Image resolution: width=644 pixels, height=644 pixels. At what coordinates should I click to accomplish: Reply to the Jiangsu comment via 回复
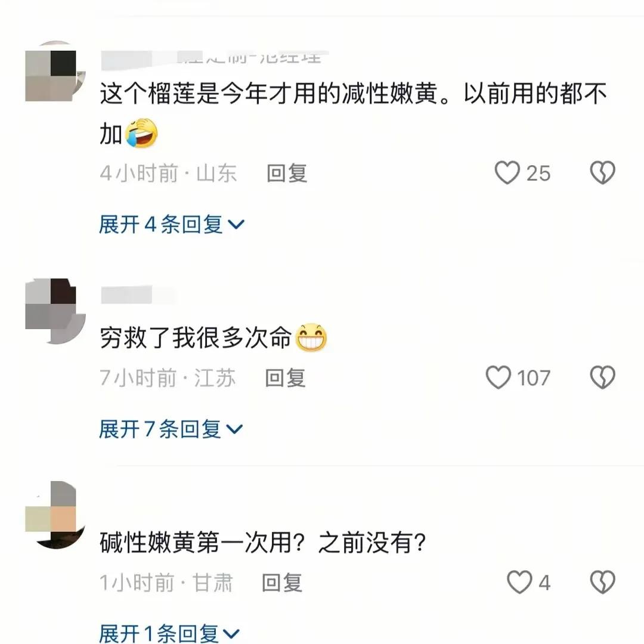(285, 378)
